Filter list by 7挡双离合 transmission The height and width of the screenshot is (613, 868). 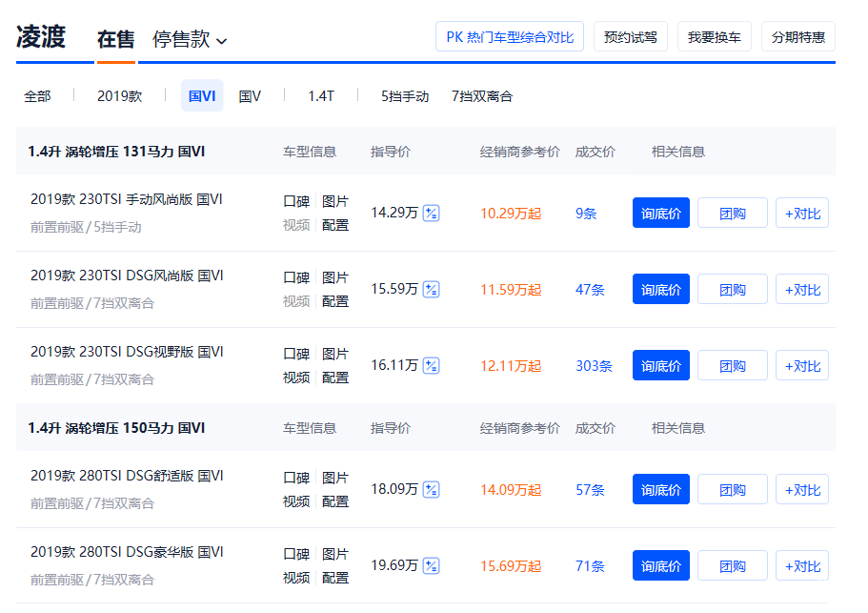481,96
